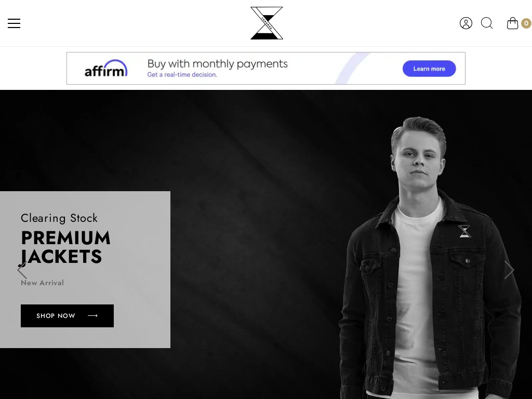Click the Learn more button in the Affirm banner
The height and width of the screenshot is (399, 532).
(429, 69)
